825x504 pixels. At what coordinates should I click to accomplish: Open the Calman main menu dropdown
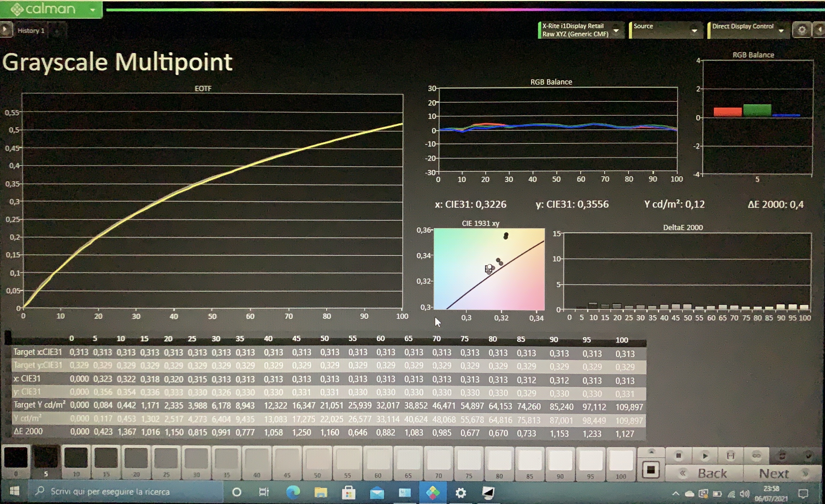[93, 10]
